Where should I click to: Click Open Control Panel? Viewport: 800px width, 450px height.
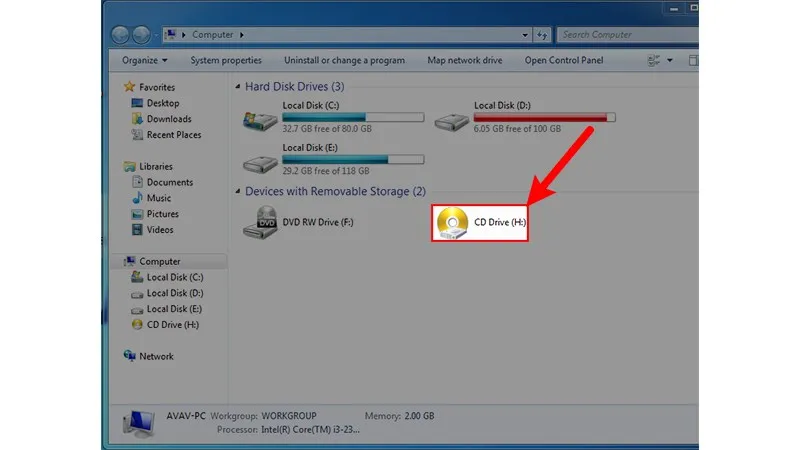tap(564, 60)
